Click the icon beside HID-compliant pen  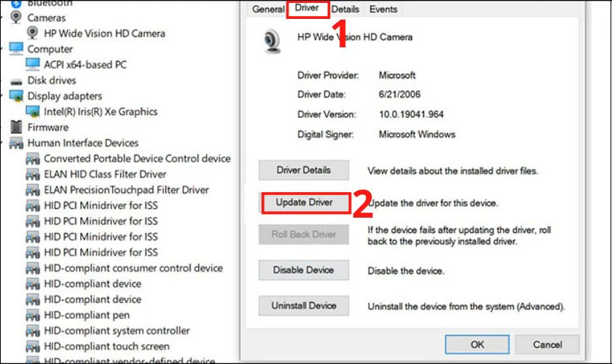pos(33,315)
